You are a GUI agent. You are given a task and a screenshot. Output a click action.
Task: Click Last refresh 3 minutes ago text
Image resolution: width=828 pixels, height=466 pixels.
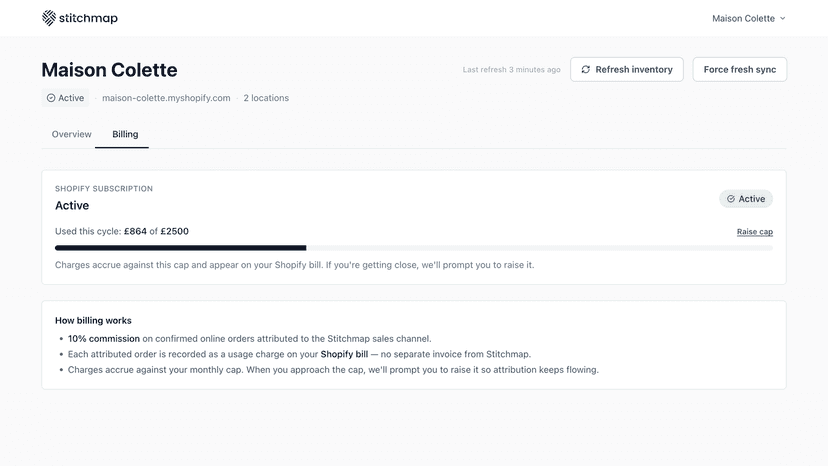[511, 69]
